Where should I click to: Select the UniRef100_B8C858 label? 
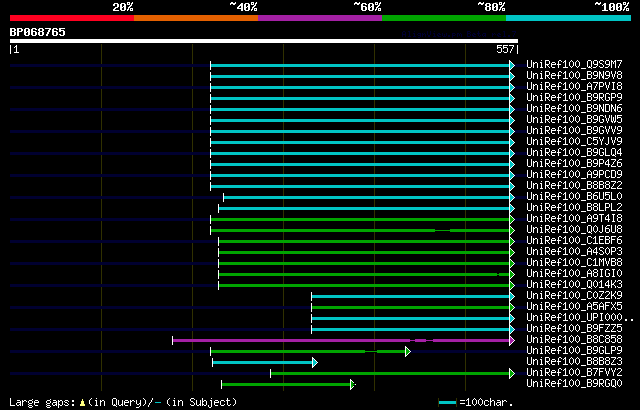[x=574, y=340]
